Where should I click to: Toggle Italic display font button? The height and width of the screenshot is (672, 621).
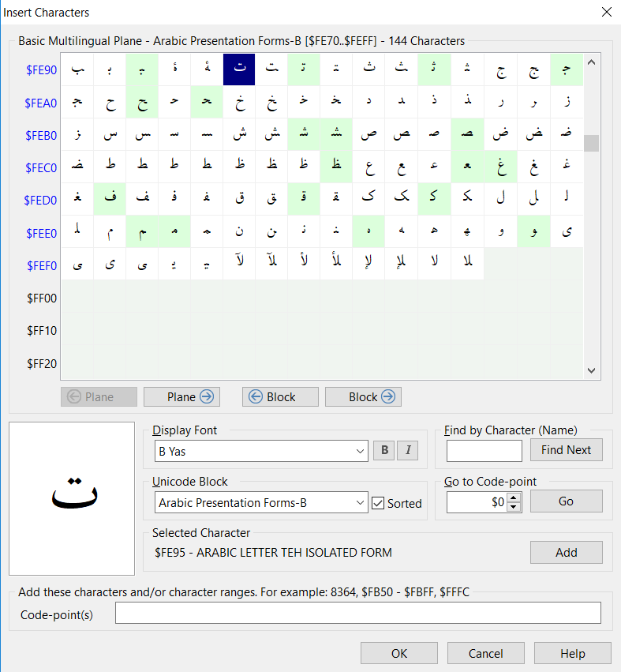[x=408, y=451]
